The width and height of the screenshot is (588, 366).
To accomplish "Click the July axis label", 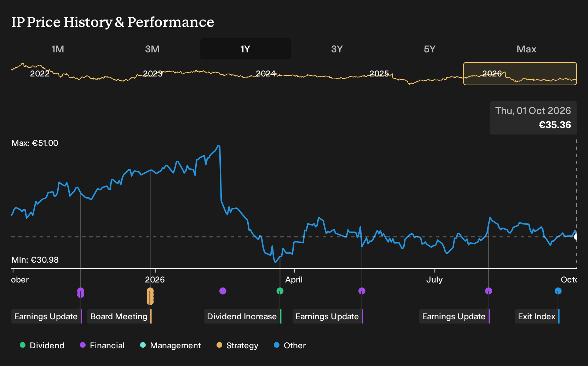I will 434,280.
